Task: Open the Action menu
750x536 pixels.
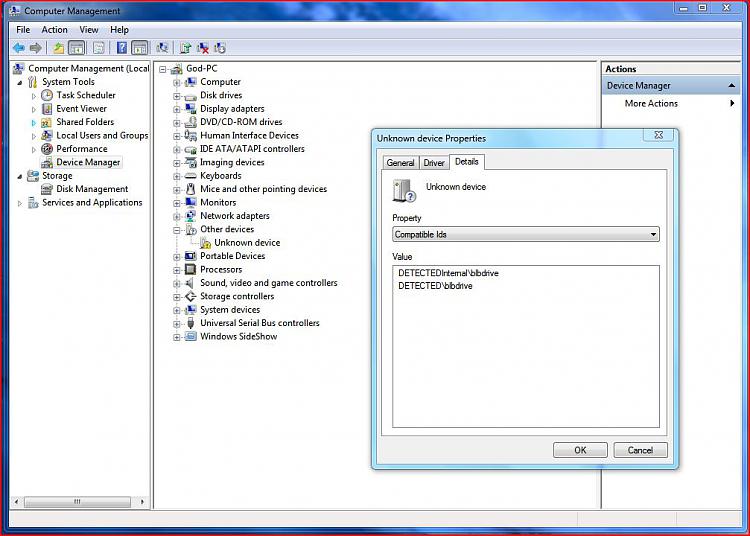Action: [54, 30]
